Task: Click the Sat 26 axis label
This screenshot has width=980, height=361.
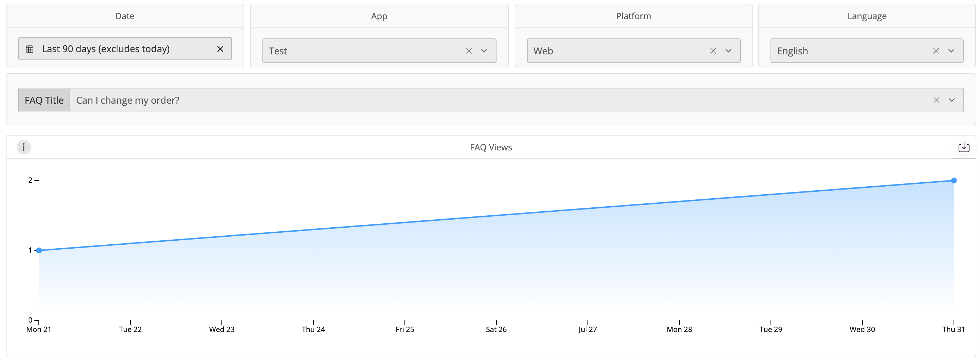Action: click(x=496, y=329)
